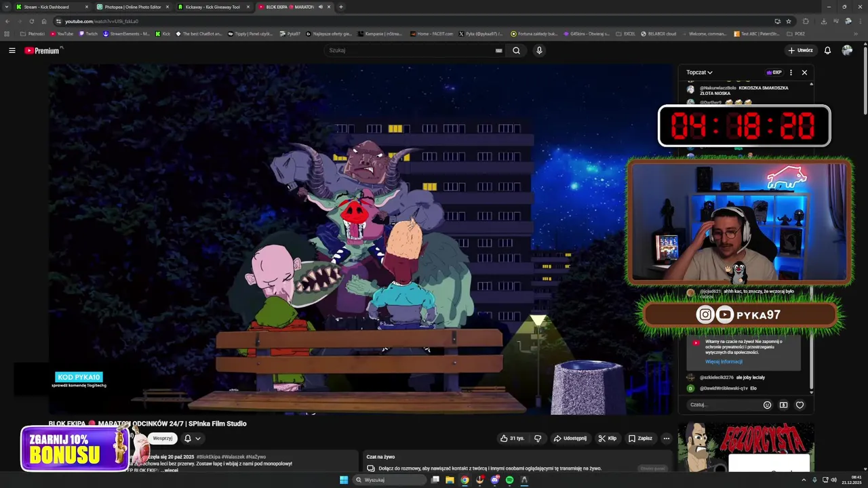Open a new browser tab
This screenshot has height=488, width=868.
340,7
